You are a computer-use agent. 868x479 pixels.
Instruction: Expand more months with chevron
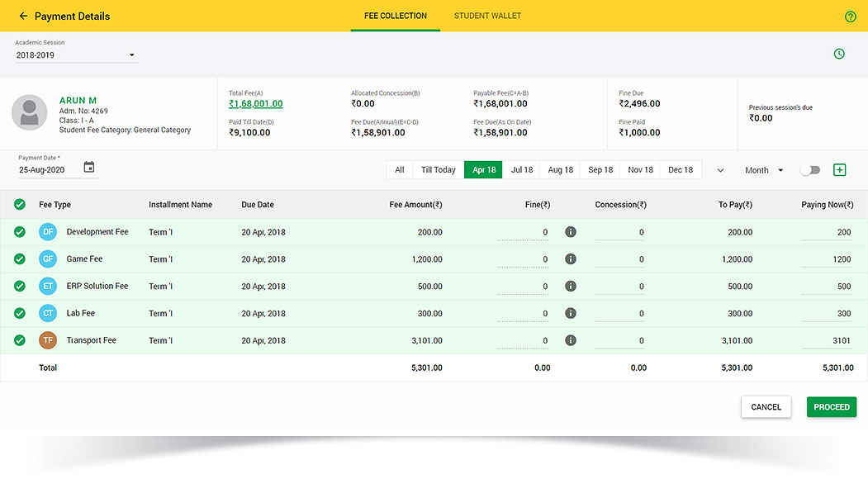(720, 170)
